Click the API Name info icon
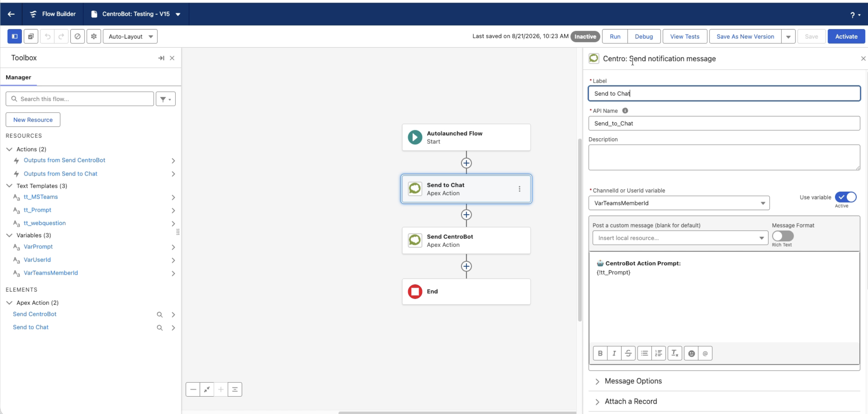868x414 pixels. coord(625,111)
